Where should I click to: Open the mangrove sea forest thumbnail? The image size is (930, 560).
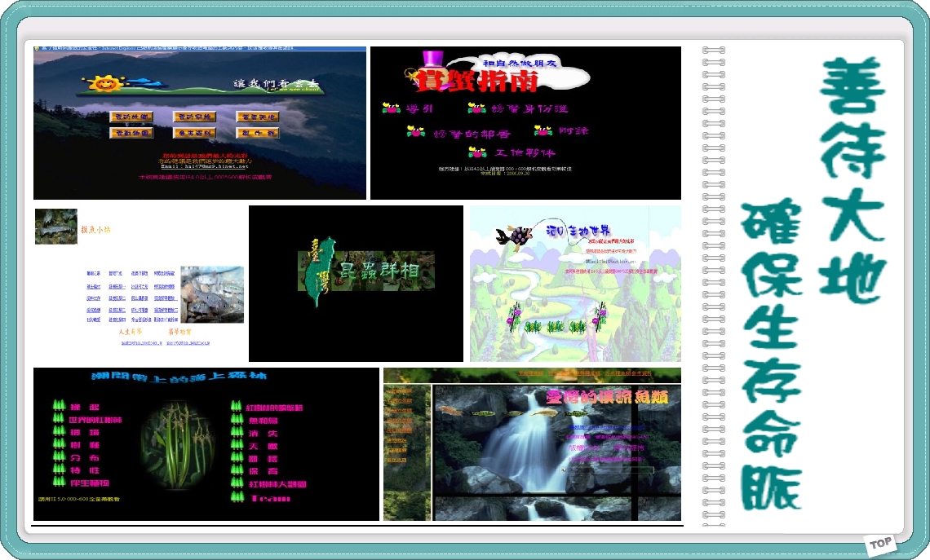tap(206, 444)
